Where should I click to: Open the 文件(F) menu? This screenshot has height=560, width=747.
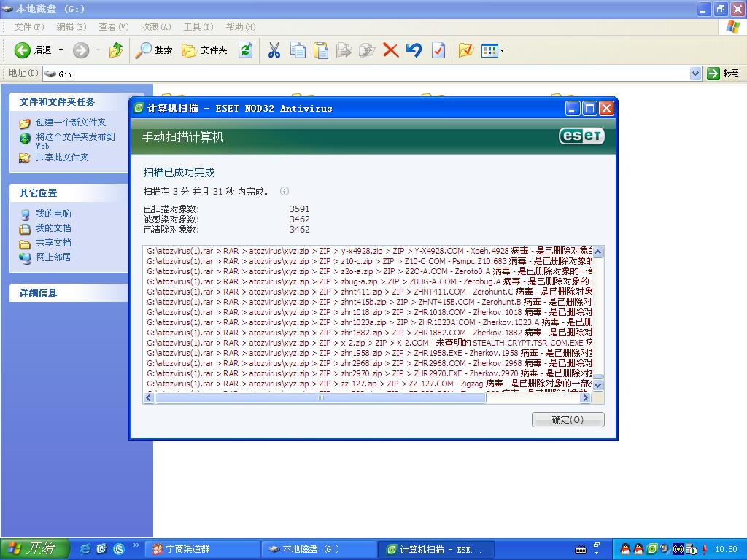[x=28, y=27]
